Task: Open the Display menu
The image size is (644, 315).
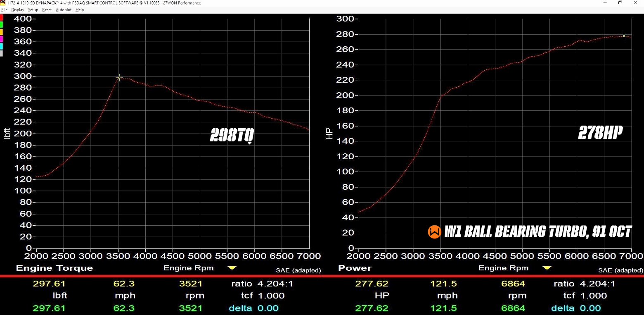Action: [x=18, y=10]
